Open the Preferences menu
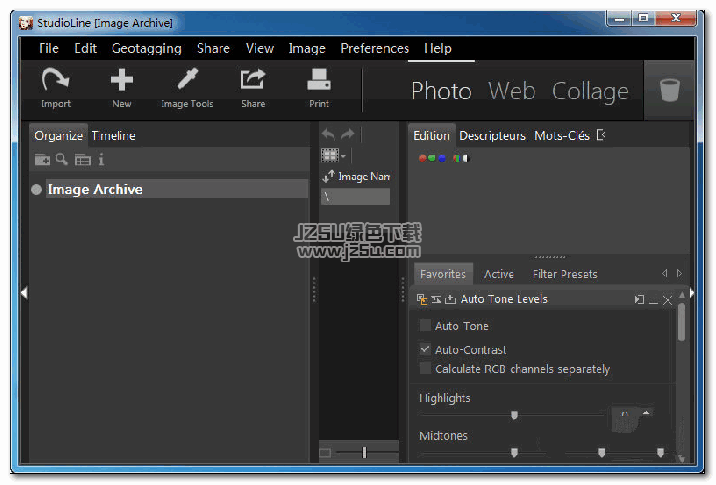716x485 pixels. pyautogui.click(x=374, y=48)
